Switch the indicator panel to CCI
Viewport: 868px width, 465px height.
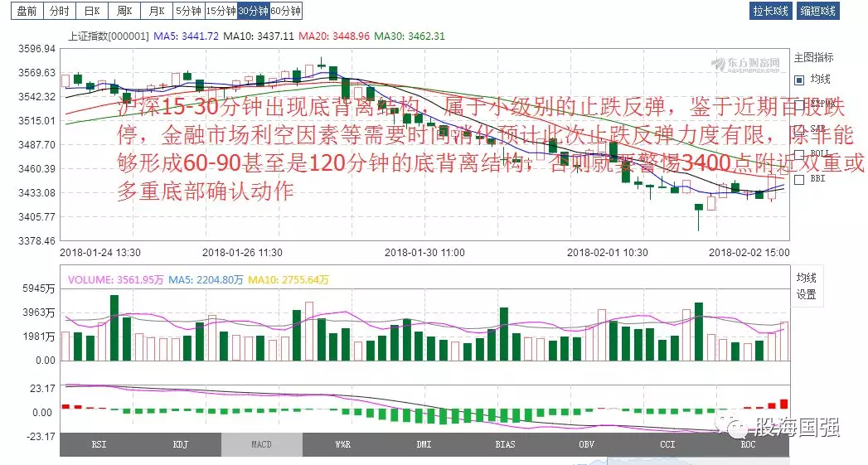(667, 444)
